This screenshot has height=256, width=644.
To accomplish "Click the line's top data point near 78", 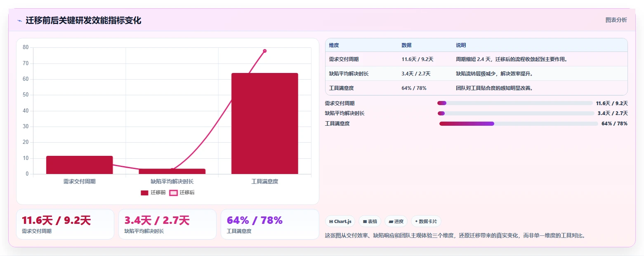I will coord(264,51).
